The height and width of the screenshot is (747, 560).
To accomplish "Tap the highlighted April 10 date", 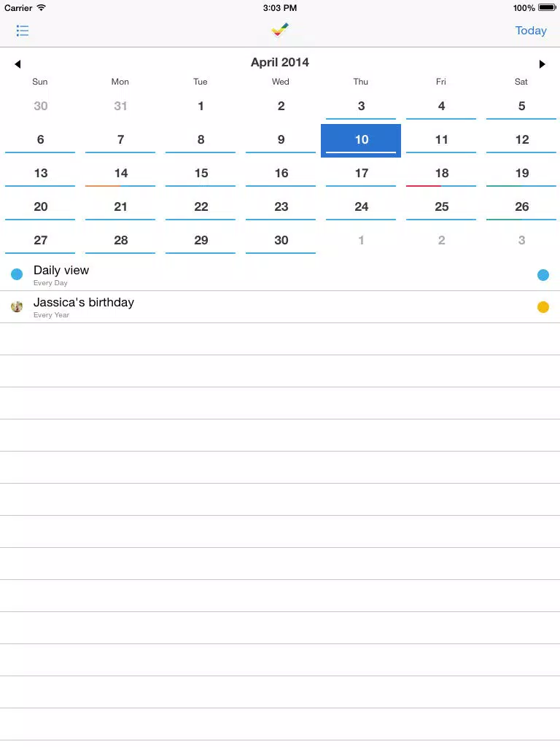I will click(x=361, y=141).
